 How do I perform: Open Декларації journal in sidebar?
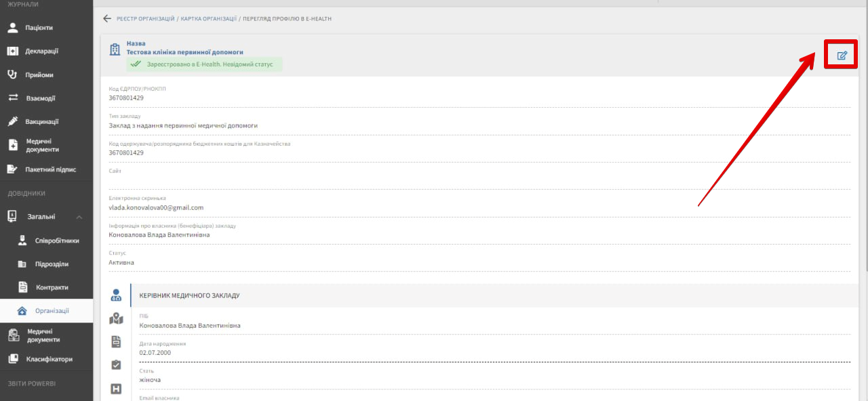(x=41, y=51)
